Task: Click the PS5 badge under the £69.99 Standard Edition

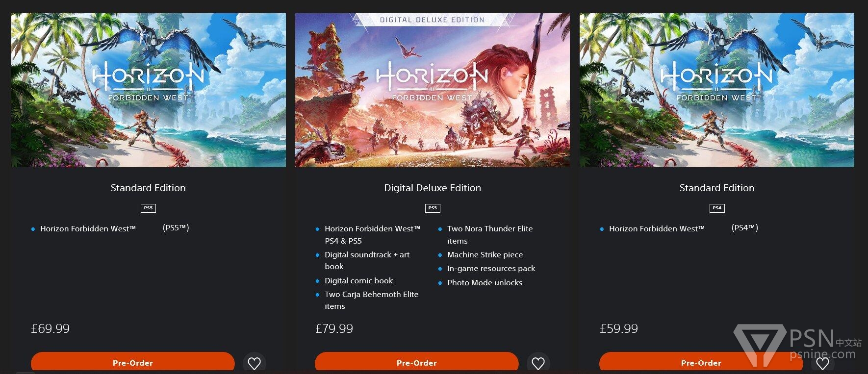Action: point(148,208)
